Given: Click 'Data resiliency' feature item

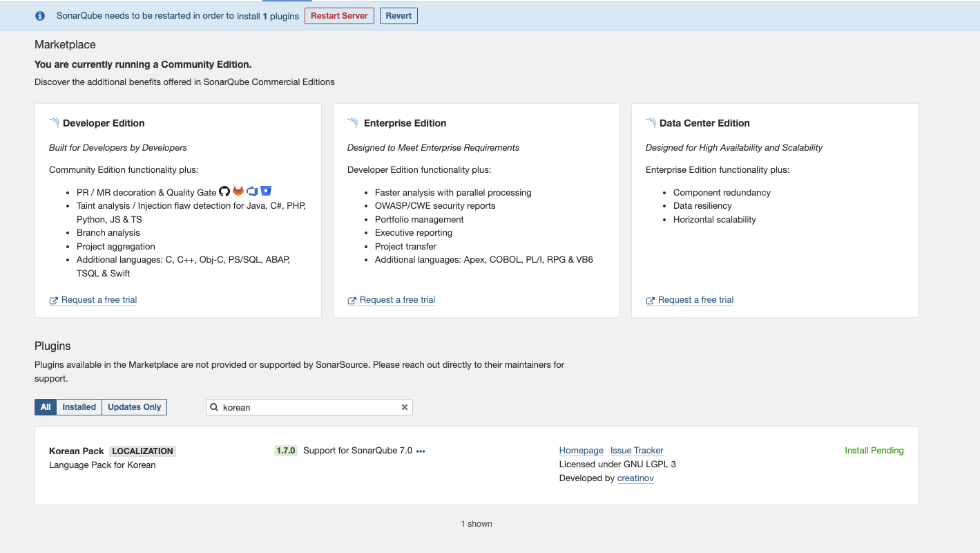Looking at the screenshot, I should click(702, 206).
